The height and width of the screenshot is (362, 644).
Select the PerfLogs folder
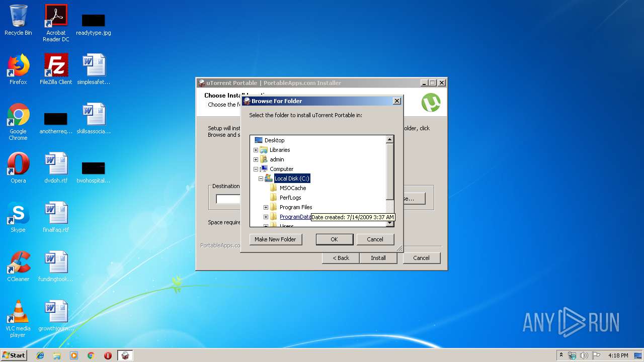pyautogui.click(x=290, y=198)
